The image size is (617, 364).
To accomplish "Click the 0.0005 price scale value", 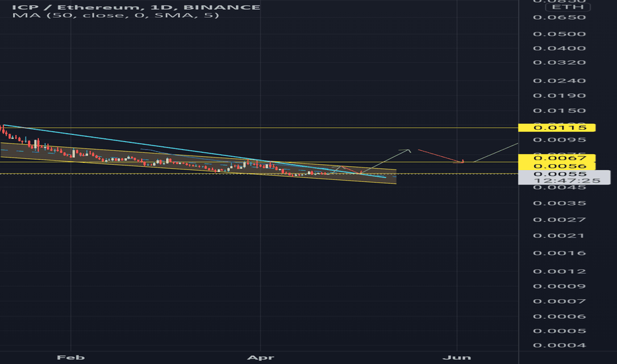I will click(559, 331).
